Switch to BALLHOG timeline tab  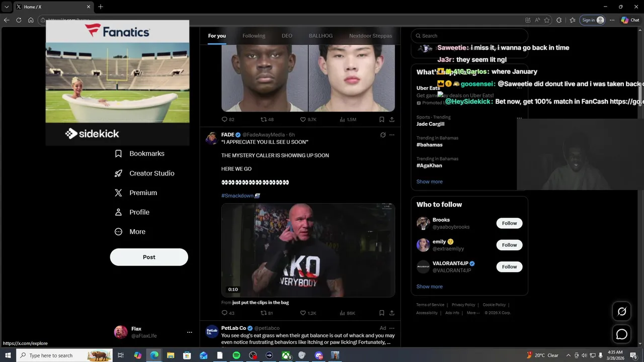pyautogui.click(x=320, y=36)
